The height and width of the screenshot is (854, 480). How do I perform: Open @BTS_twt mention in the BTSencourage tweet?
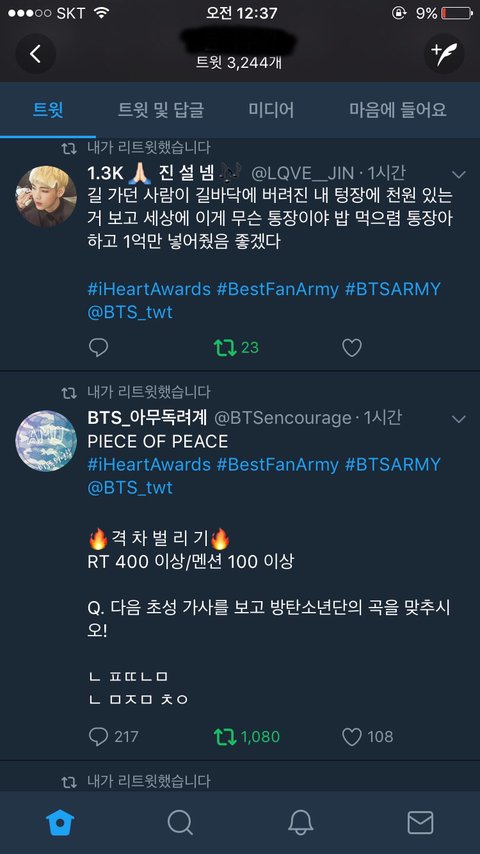click(x=130, y=487)
